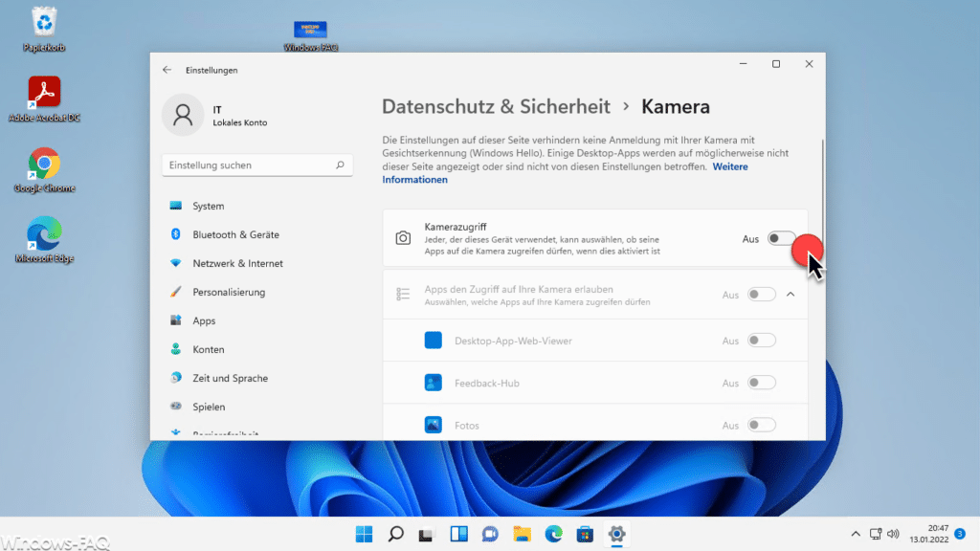Toggle the Kamerazugriff switch
The width and height of the screenshot is (980, 551).
coord(781,238)
